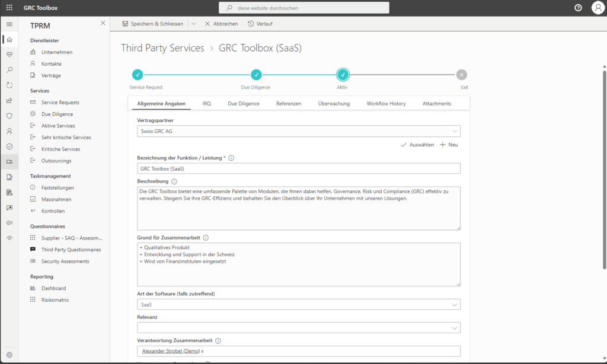Open the Dashboard report

pyautogui.click(x=53, y=289)
